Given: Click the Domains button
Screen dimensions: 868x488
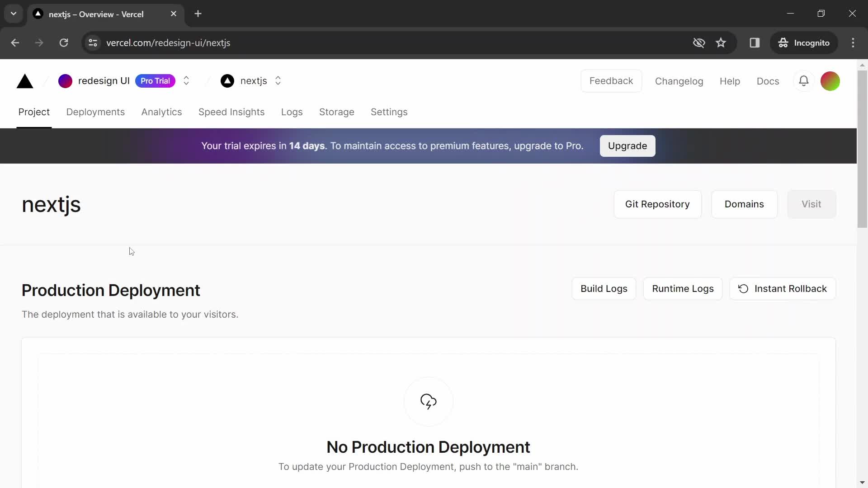Looking at the screenshot, I should click(744, 204).
